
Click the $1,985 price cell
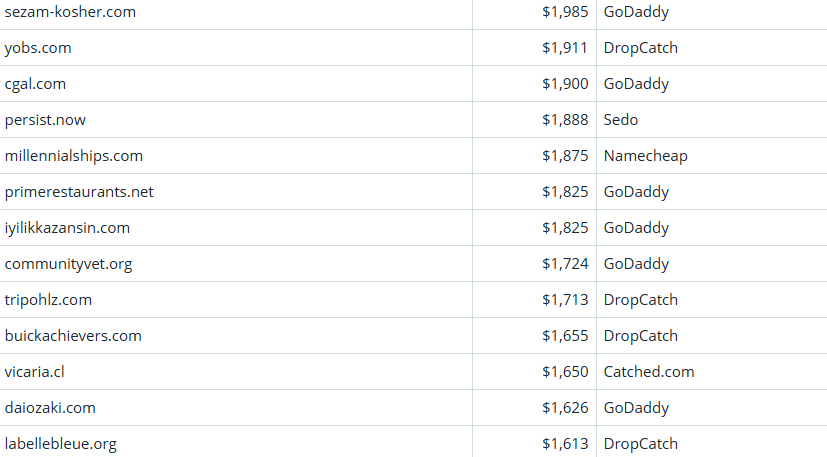(565, 12)
